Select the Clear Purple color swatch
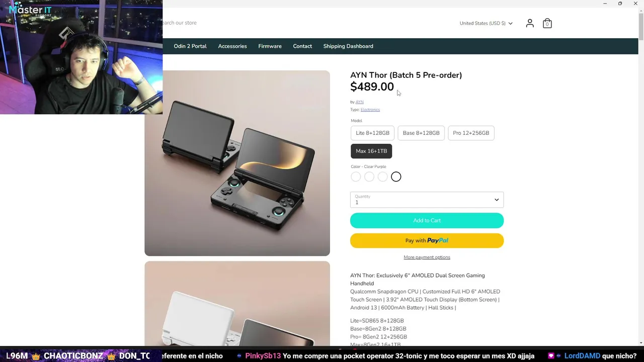644x362 pixels. (x=396, y=176)
